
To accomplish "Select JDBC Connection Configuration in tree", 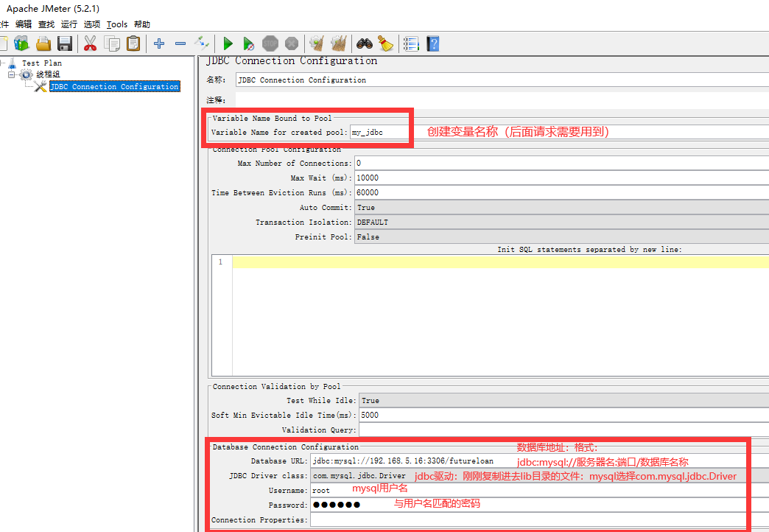I will (x=113, y=87).
